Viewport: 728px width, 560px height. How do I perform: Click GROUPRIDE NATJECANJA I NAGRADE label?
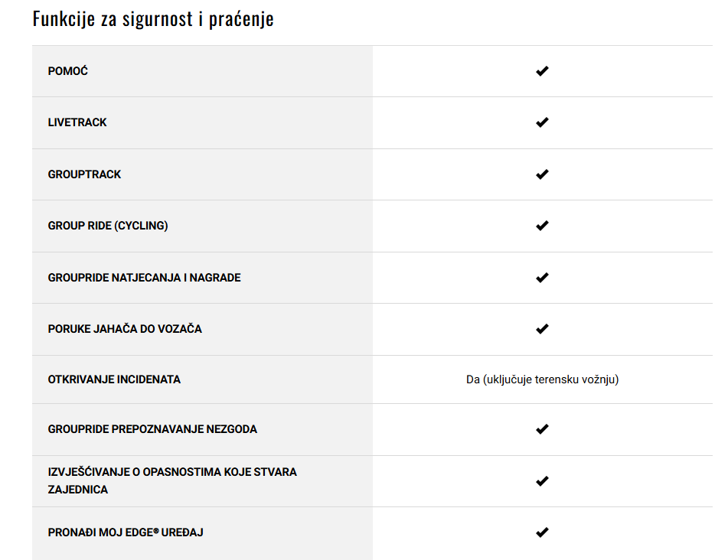[144, 278]
